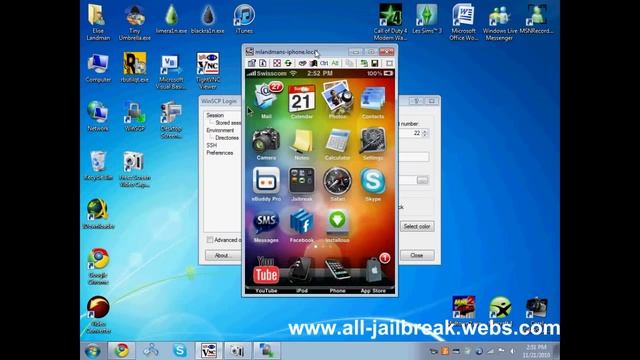The image size is (640, 360).
Task: Select Session in the WinSCP Login tree
Action: click(x=215, y=115)
